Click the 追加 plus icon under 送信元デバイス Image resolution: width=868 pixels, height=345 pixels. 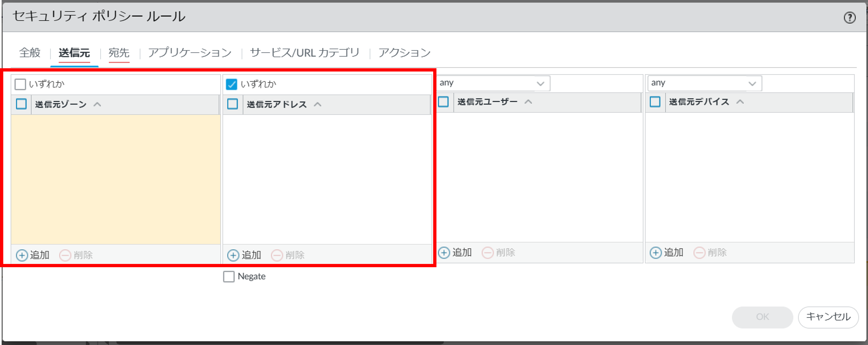click(x=655, y=253)
